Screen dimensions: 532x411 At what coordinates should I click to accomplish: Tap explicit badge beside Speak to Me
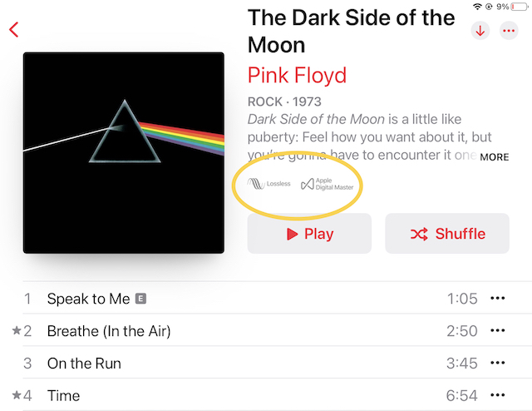click(x=140, y=299)
